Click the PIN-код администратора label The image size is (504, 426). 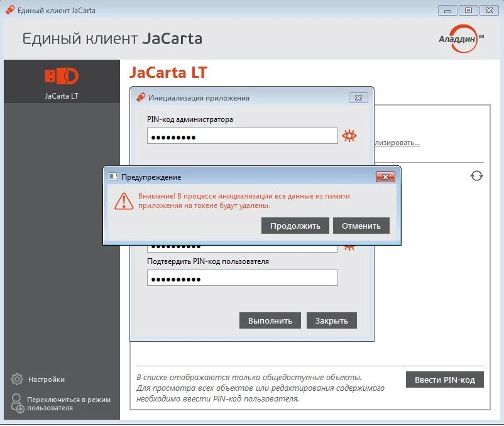[x=190, y=119]
